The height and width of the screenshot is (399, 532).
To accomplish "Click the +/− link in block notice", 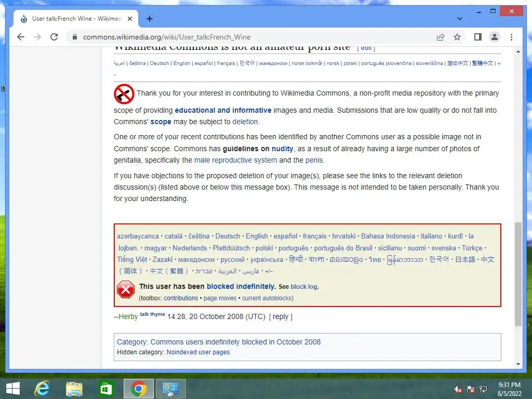I will click(x=269, y=271).
